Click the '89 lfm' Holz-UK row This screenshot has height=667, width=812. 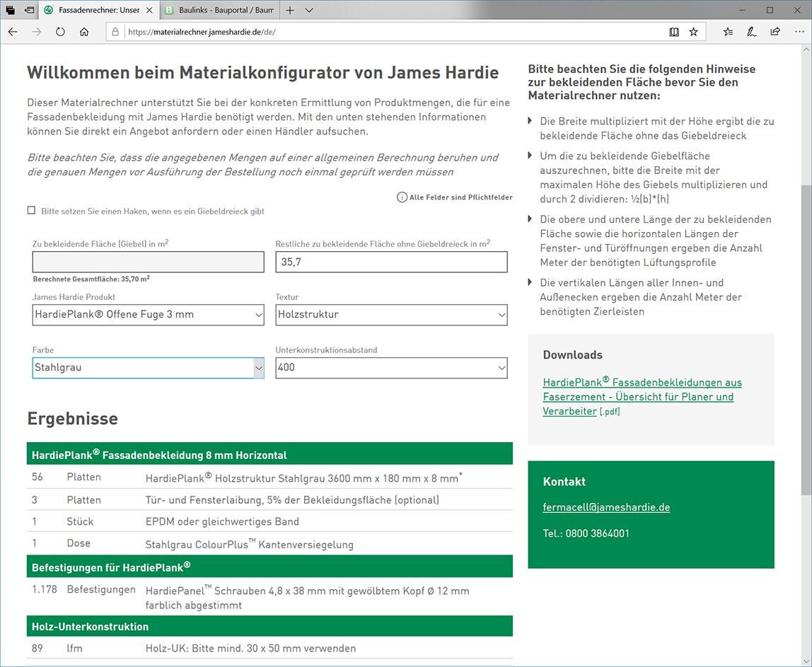pyautogui.click(x=269, y=648)
